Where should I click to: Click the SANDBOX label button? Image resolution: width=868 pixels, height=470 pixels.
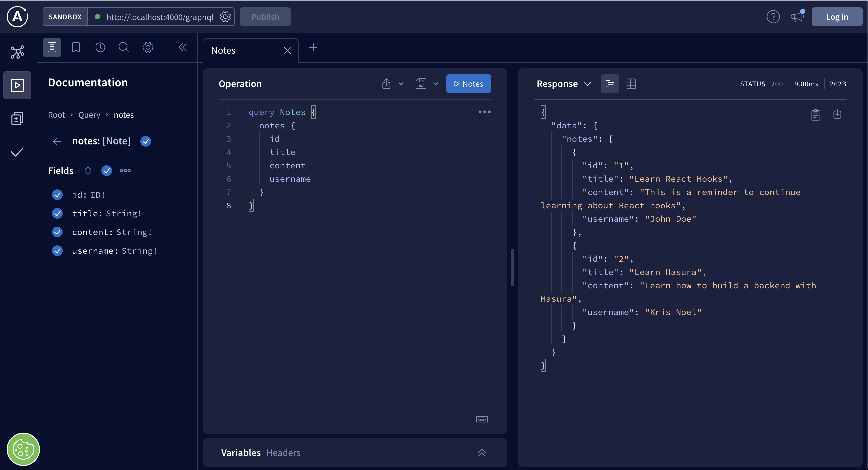click(65, 17)
